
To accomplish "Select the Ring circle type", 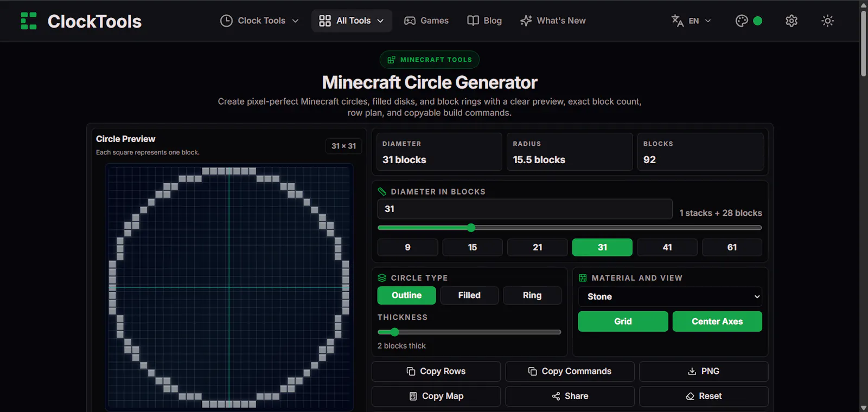I will (x=532, y=295).
